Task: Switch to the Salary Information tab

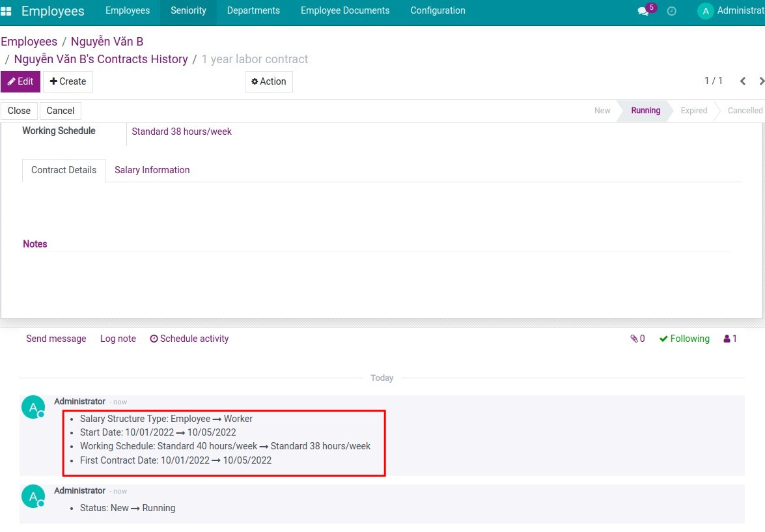Action: pyautogui.click(x=152, y=170)
